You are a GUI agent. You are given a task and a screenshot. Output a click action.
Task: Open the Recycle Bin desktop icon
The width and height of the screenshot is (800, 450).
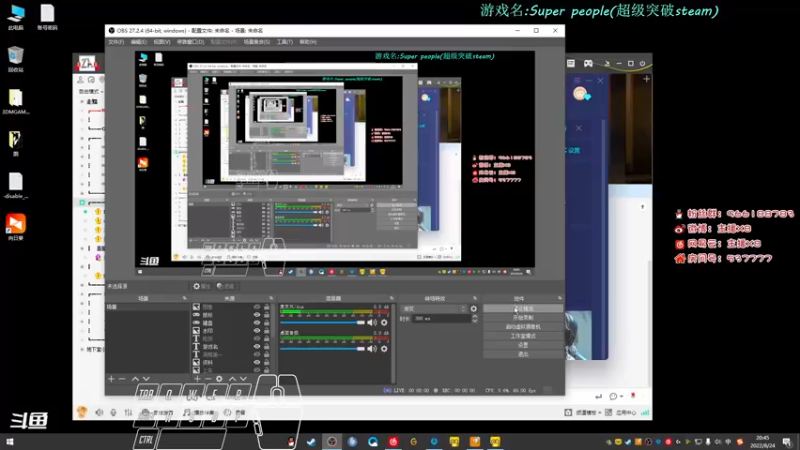point(16,59)
